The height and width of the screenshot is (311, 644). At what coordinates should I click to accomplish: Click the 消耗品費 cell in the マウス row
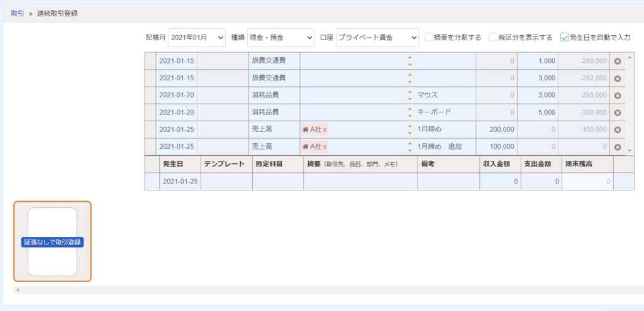pyautogui.click(x=274, y=95)
